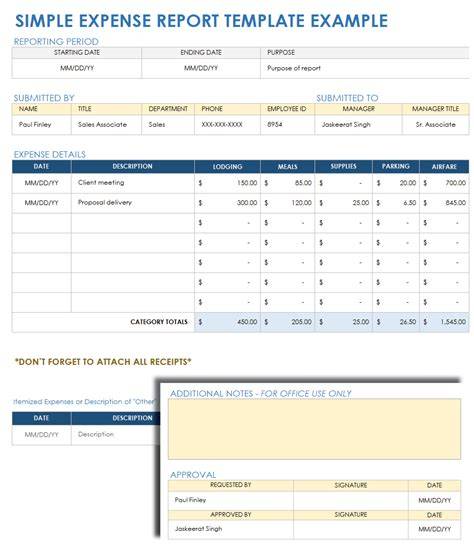Screen dimensions: 474x557
Task: Select the 450.00 lodging total
Action: pos(227,322)
